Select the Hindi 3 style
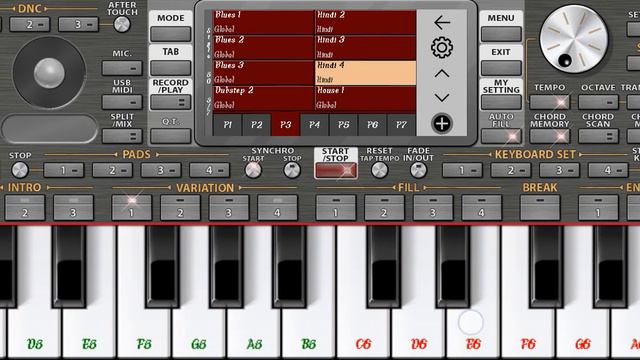The height and width of the screenshot is (360, 640). 365,47
